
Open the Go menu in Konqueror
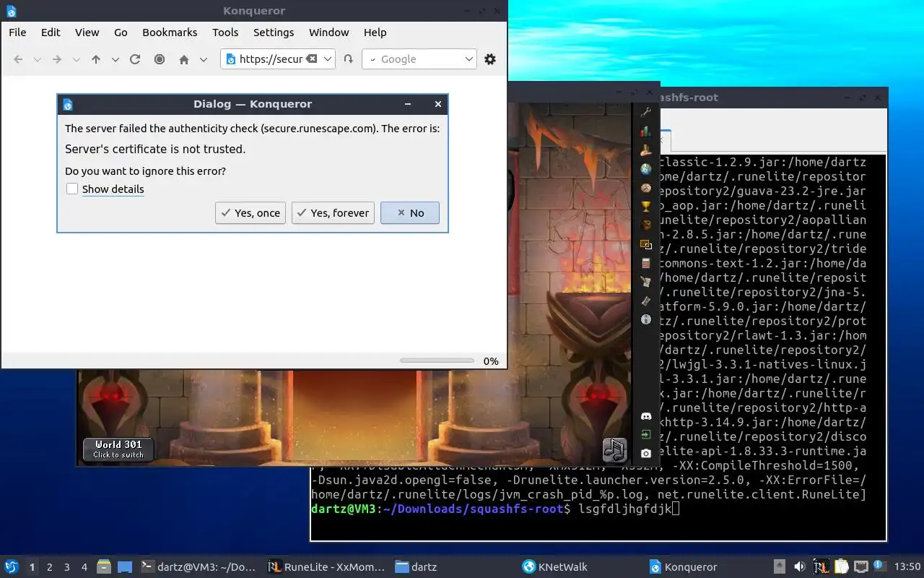121,33
